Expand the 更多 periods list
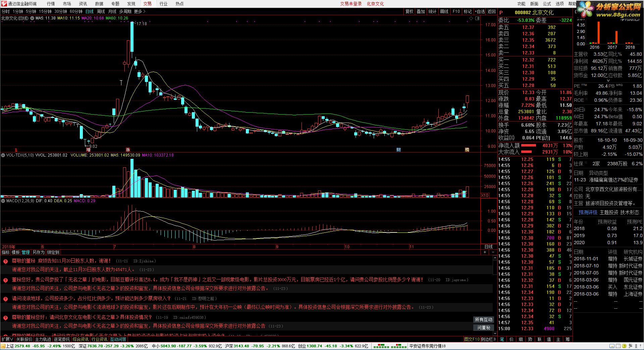The height and width of the screenshot is (350, 644). coord(140,11)
